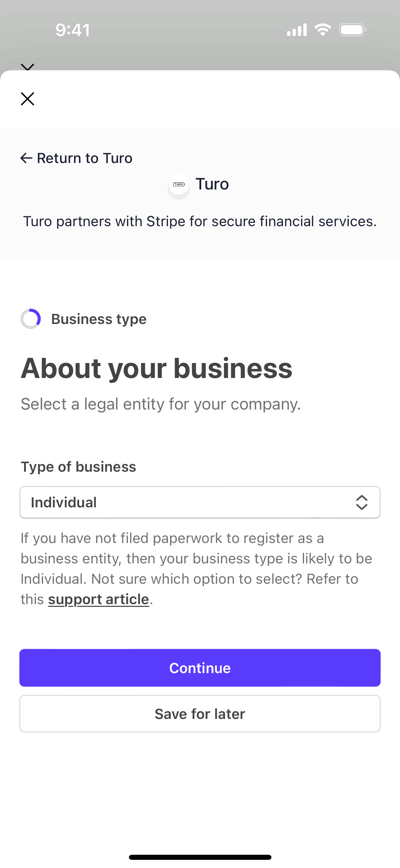Tap the 9:41 clock in the status bar
Image resolution: width=400 pixels, height=868 pixels.
(x=73, y=30)
